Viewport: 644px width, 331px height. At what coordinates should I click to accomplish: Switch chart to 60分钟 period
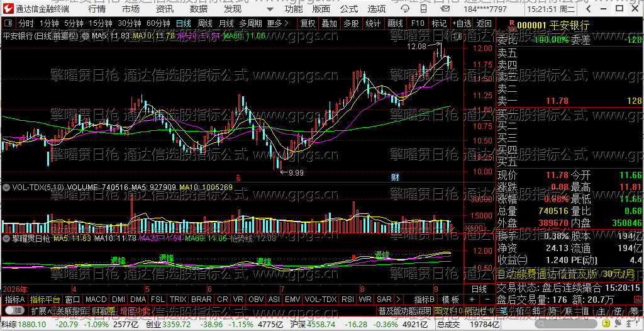pyautogui.click(x=158, y=23)
